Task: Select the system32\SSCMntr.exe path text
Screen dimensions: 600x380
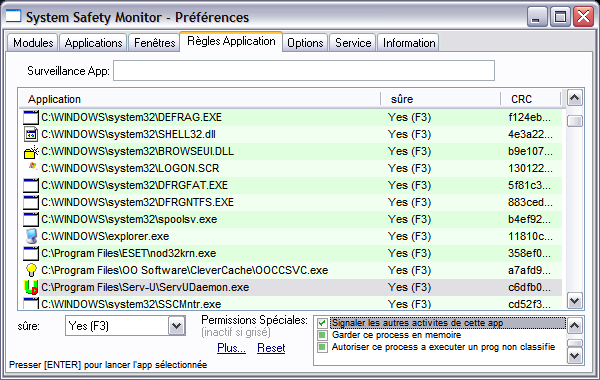Action: 131,304
